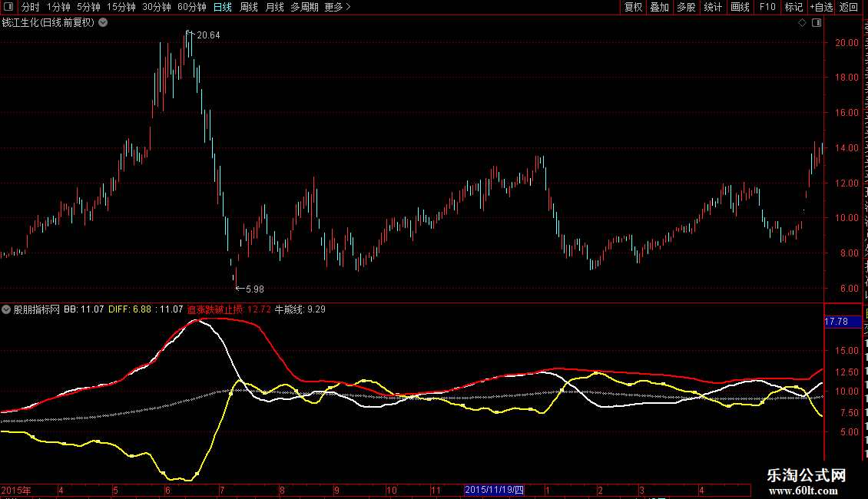868x499 pixels.
Task: Open indicator dropdown beside 股朋指标网
Action: tap(6, 310)
